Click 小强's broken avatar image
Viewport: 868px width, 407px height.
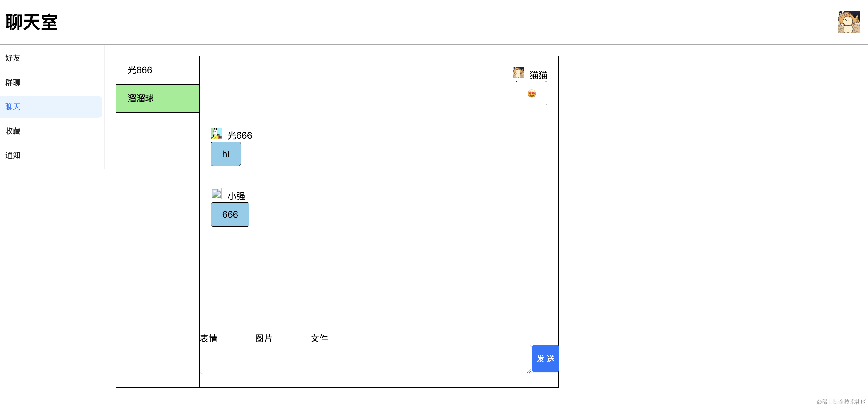point(216,194)
